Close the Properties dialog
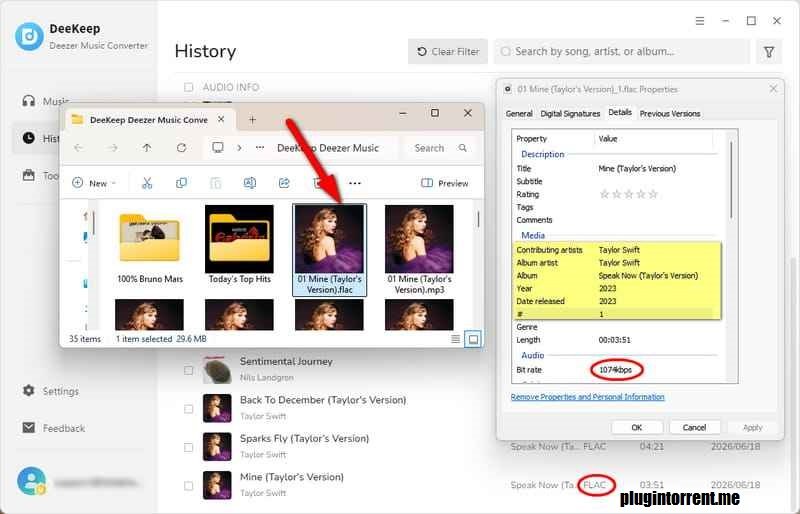 [x=773, y=89]
